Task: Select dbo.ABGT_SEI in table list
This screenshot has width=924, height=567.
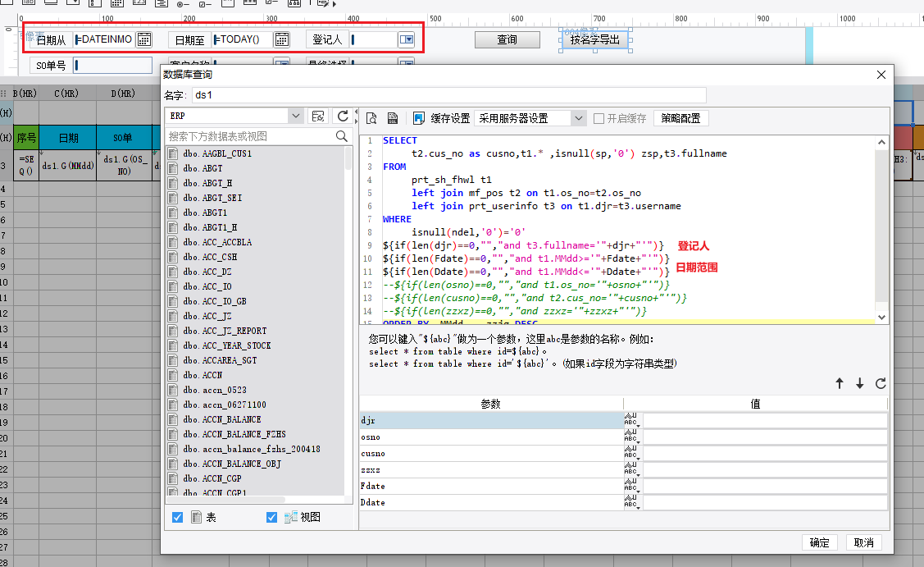Action: 212,198
